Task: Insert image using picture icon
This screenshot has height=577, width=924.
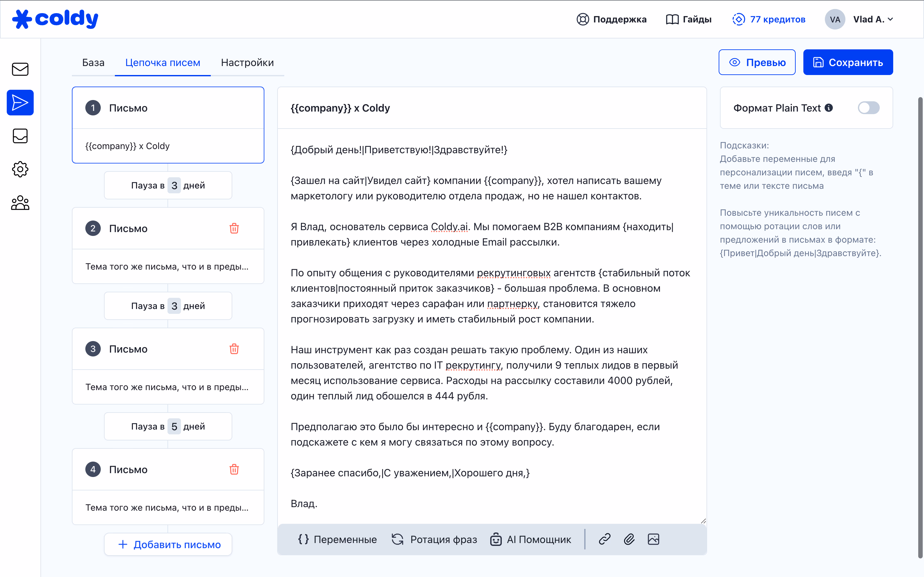Action: (x=653, y=539)
